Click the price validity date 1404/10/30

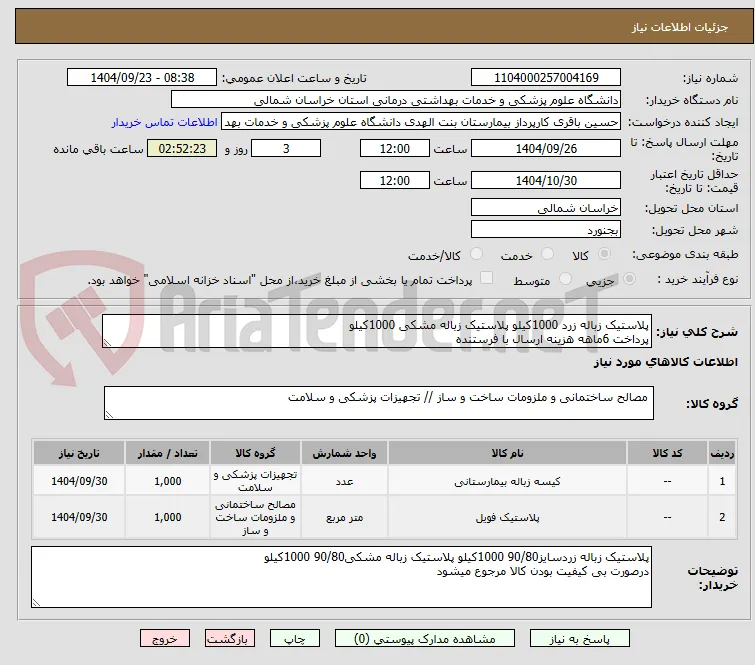point(546,180)
